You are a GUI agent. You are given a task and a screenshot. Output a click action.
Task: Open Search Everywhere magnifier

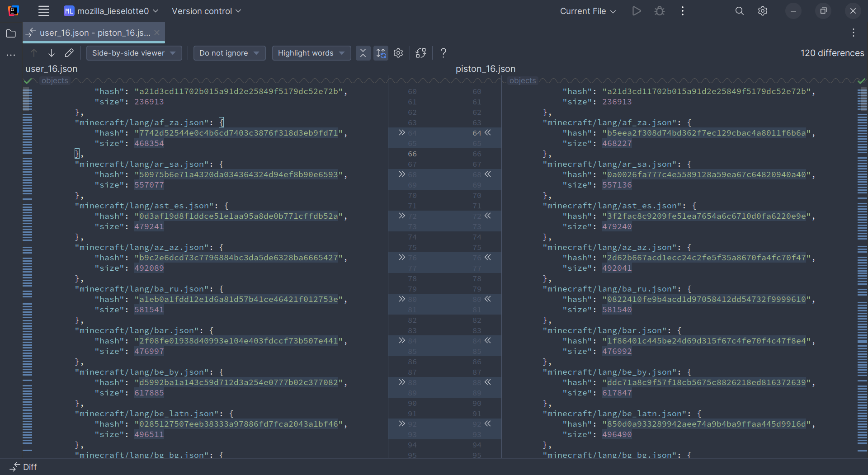click(x=739, y=11)
